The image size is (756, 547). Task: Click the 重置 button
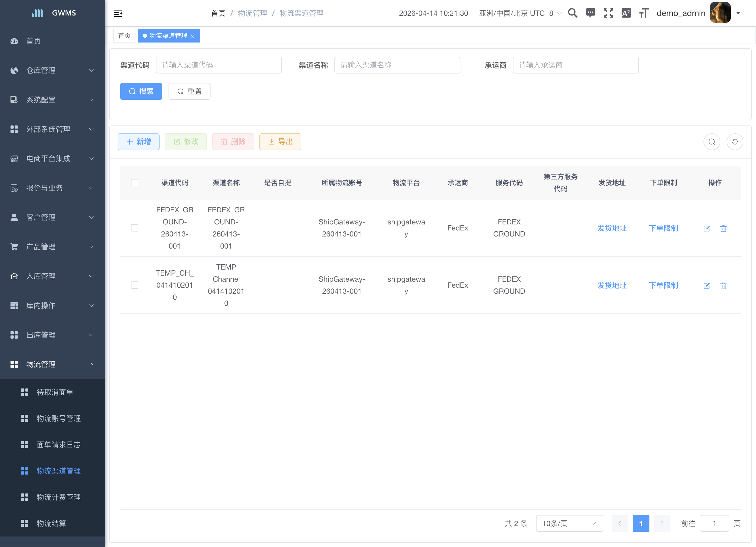click(189, 91)
